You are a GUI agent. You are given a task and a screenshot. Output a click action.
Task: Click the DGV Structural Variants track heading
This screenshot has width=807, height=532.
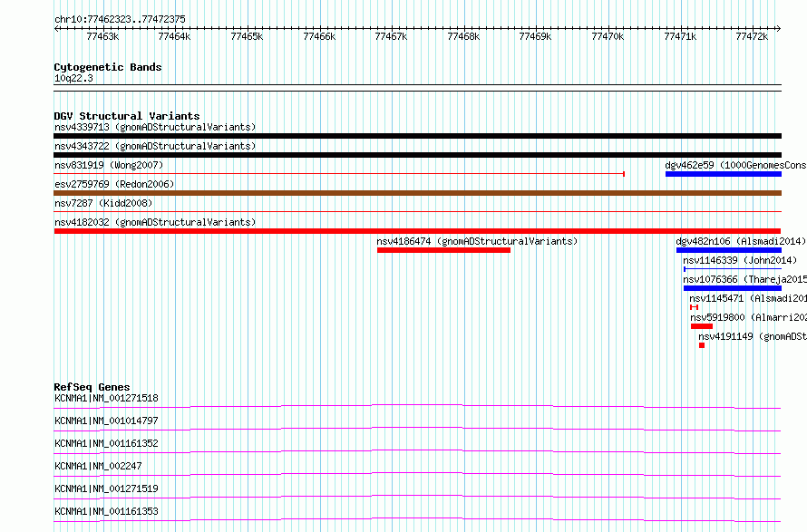(127, 116)
